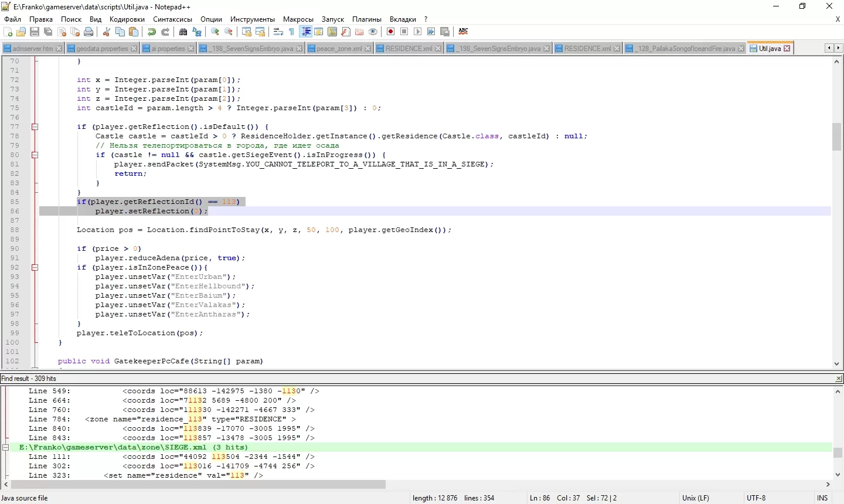Toggle INS insert mode in status bar
This screenshot has width=844, height=504.
822,498
